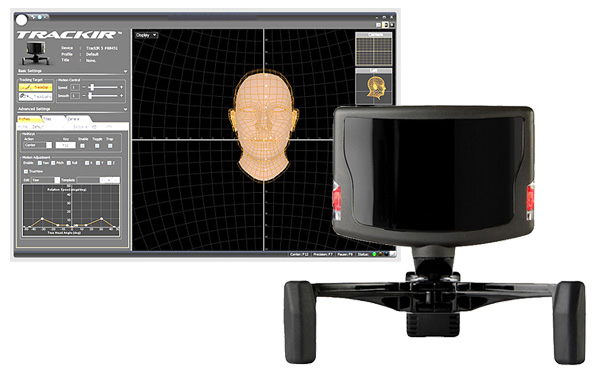
Task: Click the Left side head view thumbnail
Action: (374, 87)
